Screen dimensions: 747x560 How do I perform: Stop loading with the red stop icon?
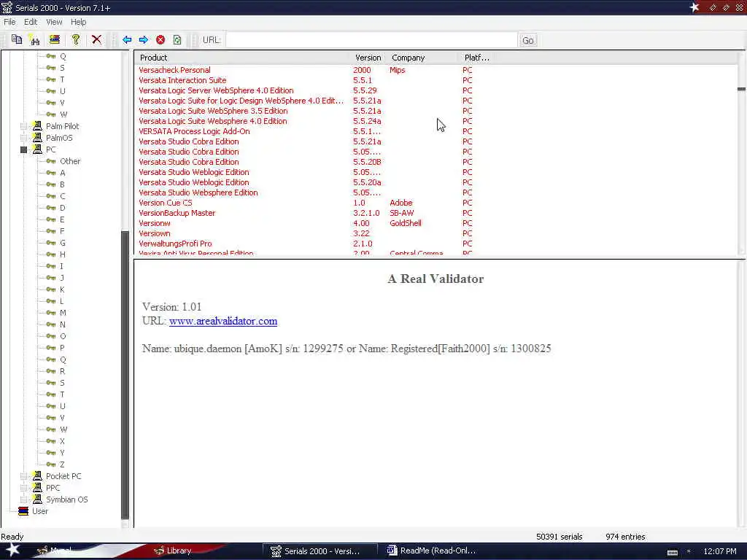coord(160,40)
